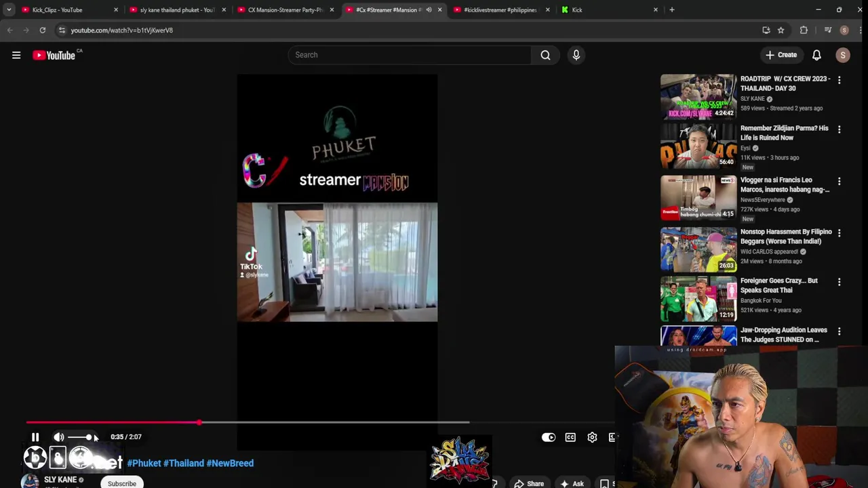Open options menu for ROADTRIP video
This screenshot has height=488, width=868.
(839, 80)
